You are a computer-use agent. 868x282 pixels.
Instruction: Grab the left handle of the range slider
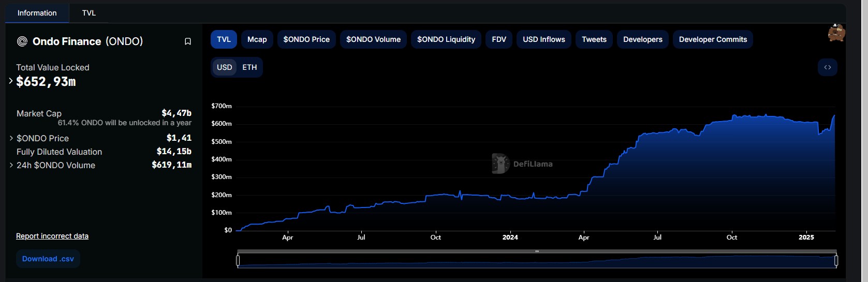click(x=238, y=260)
